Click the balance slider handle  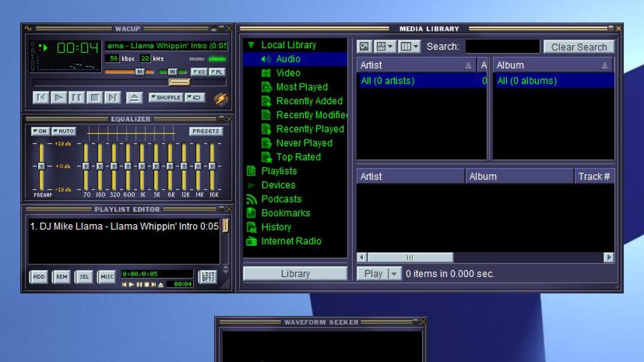click(x=172, y=72)
